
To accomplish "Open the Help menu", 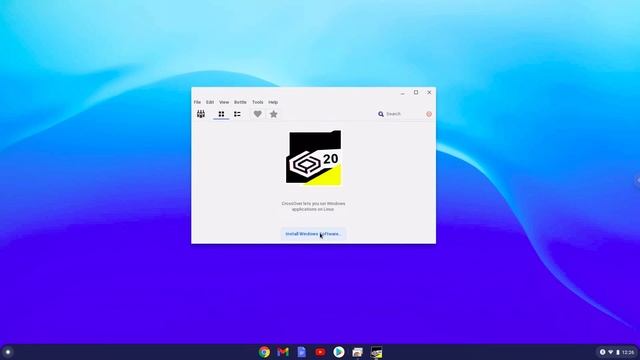I will [273, 102].
